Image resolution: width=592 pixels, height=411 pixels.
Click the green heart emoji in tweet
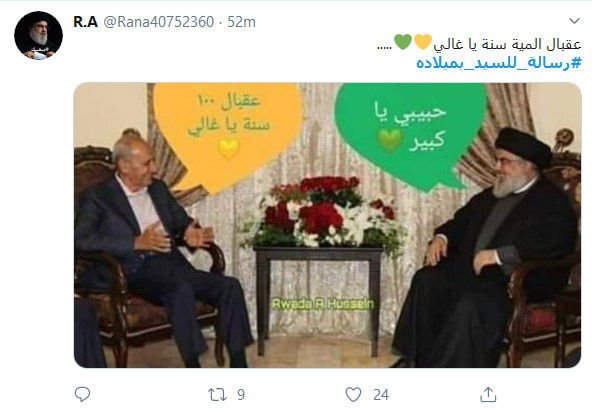click(403, 42)
